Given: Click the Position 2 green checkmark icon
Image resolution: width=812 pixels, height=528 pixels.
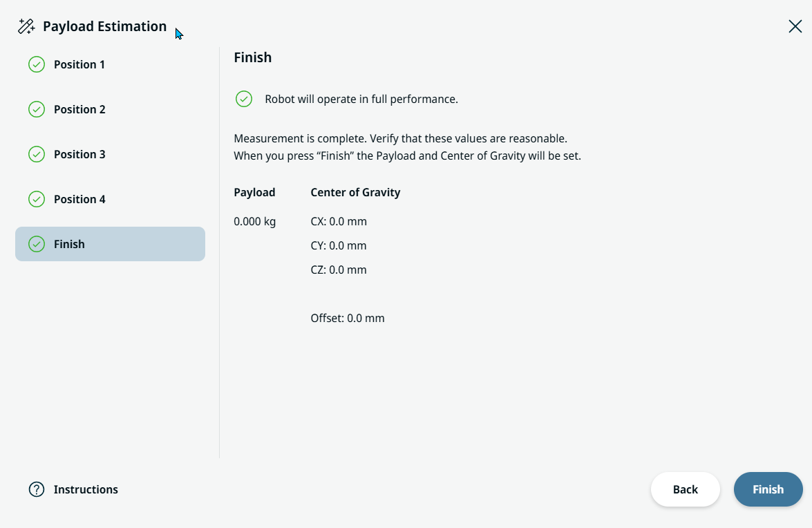Looking at the screenshot, I should 37,109.
